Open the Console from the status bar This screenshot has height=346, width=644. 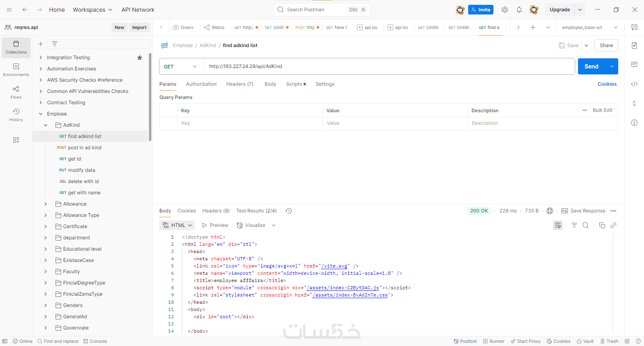click(95, 341)
